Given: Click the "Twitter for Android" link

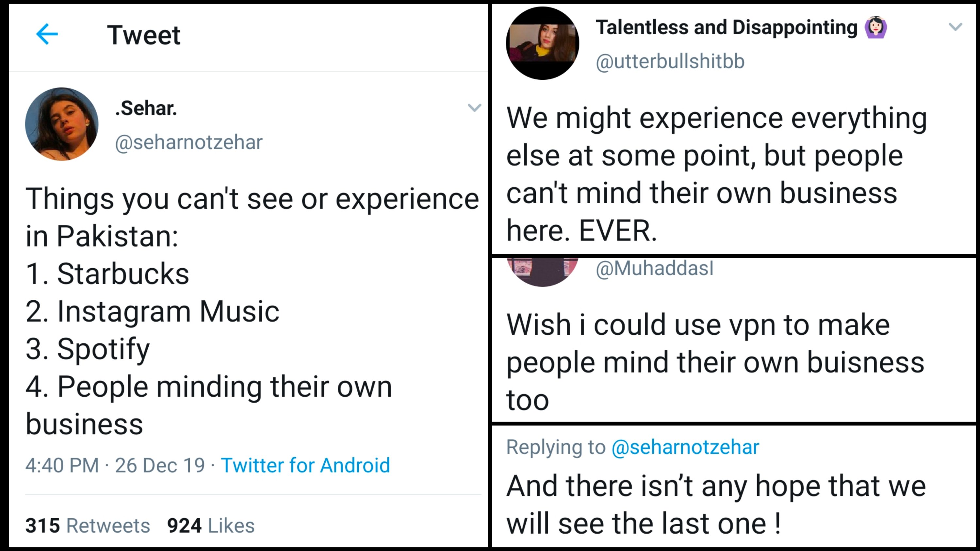Looking at the screenshot, I should click(x=305, y=465).
